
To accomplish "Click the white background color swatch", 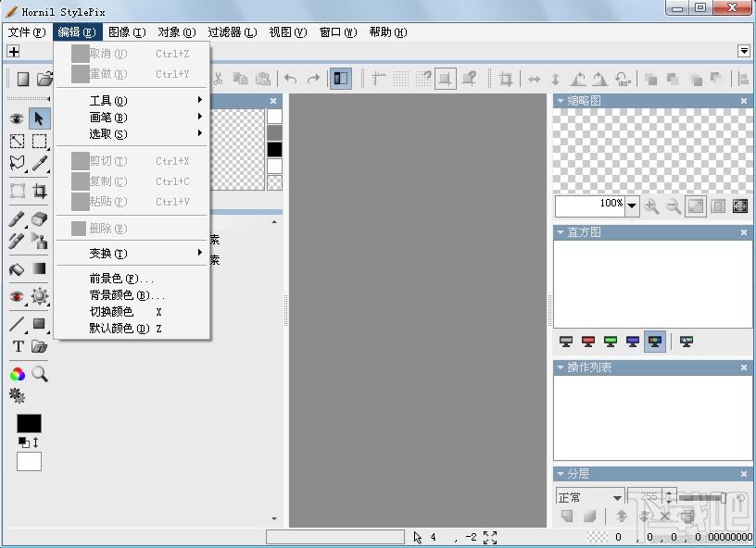I will [x=29, y=461].
